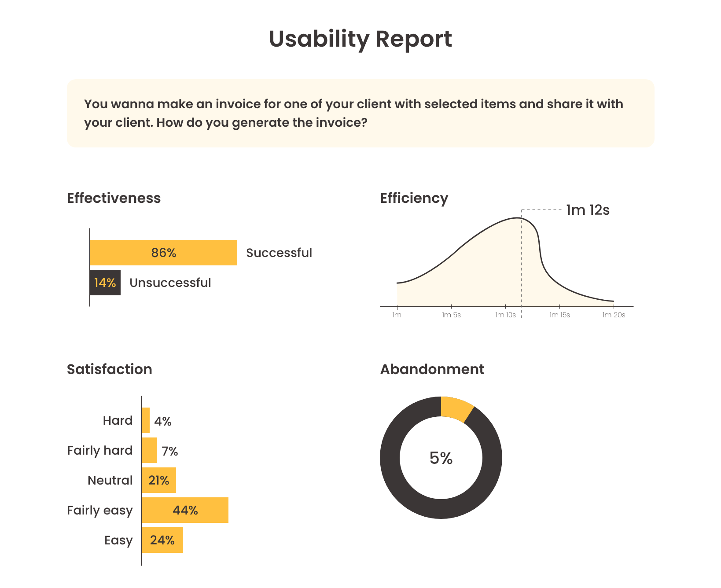This screenshot has width=721, height=588.
Task: Click the Fairly hard 7% bar
Action: pyautogui.click(x=149, y=450)
